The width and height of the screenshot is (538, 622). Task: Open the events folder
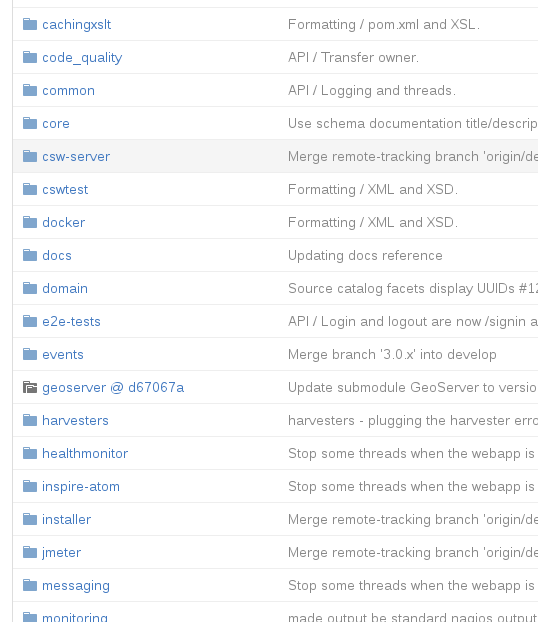(x=63, y=354)
